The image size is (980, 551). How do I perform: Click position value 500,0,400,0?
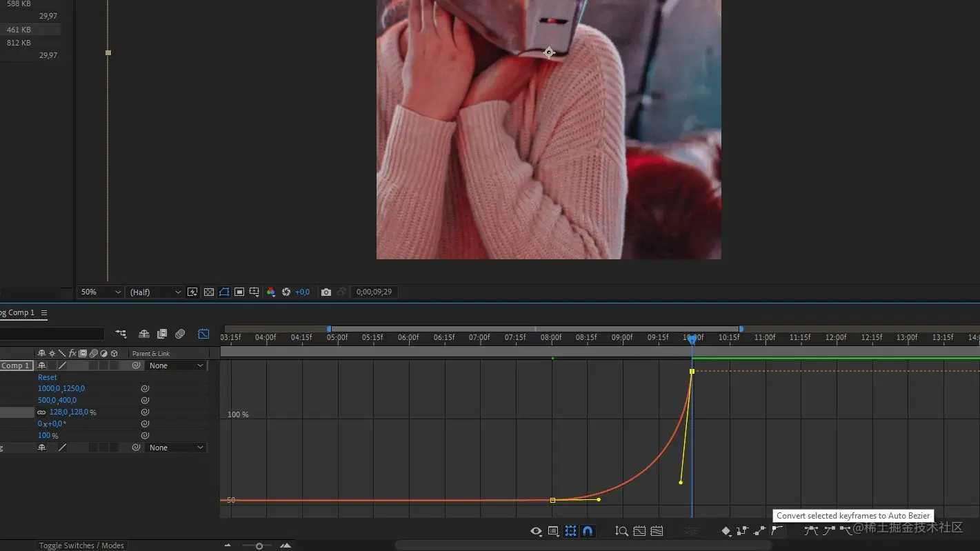coord(57,400)
